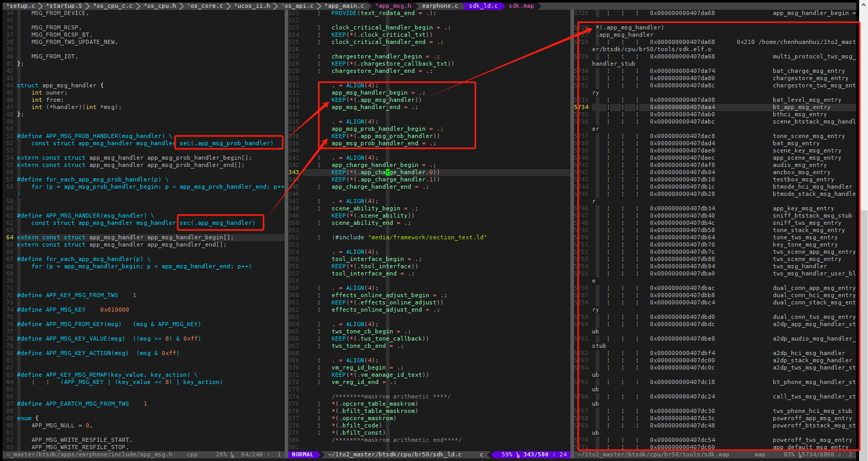
Task: Go to the os_cpu.h tab
Action: (x=160, y=6)
